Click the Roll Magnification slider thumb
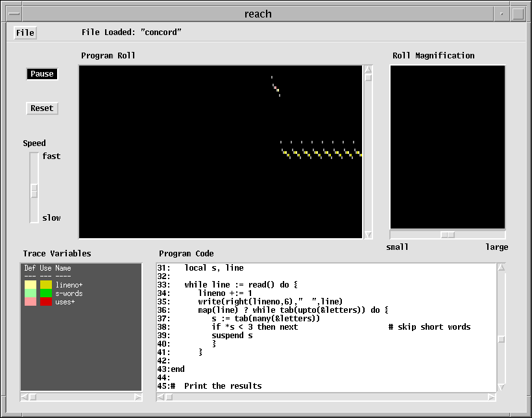This screenshot has width=532, height=418. pyautogui.click(x=448, y=235)
